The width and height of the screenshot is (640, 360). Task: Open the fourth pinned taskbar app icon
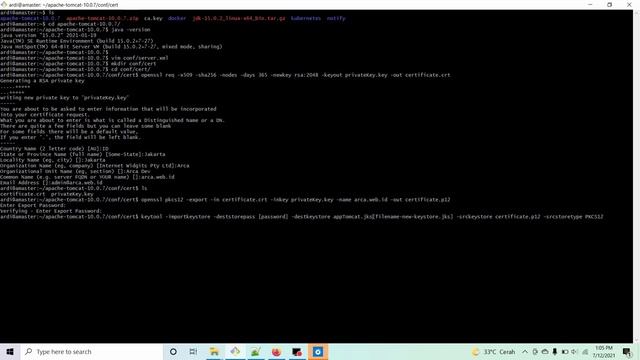pos(235,351)
